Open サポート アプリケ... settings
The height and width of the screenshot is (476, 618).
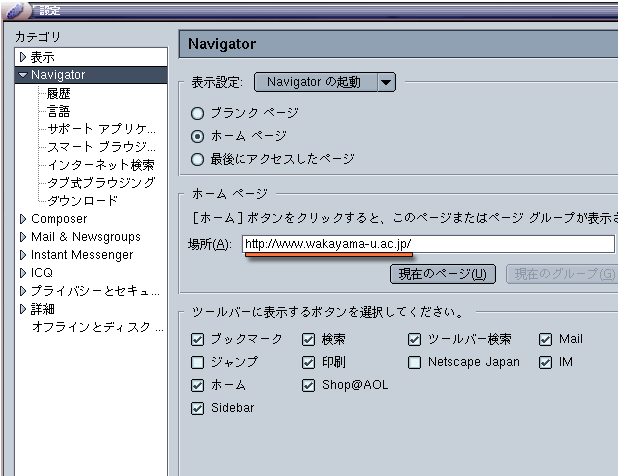point(101,129)
